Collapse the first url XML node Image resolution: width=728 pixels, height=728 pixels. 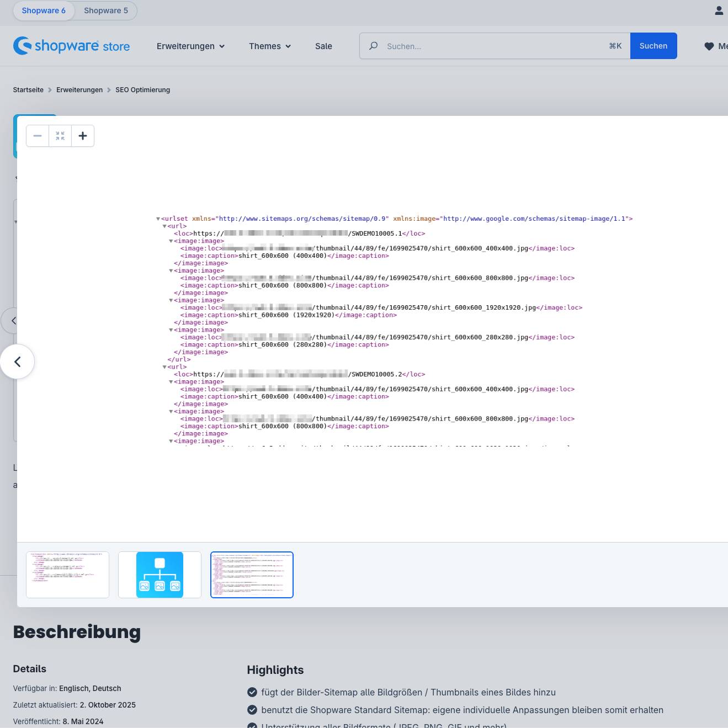pos(164,226)
